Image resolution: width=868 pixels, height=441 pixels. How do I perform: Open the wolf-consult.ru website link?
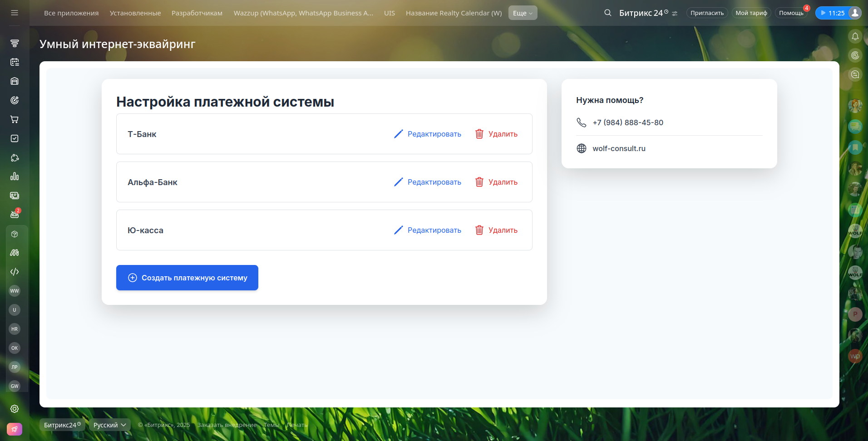tap(619, 148)
